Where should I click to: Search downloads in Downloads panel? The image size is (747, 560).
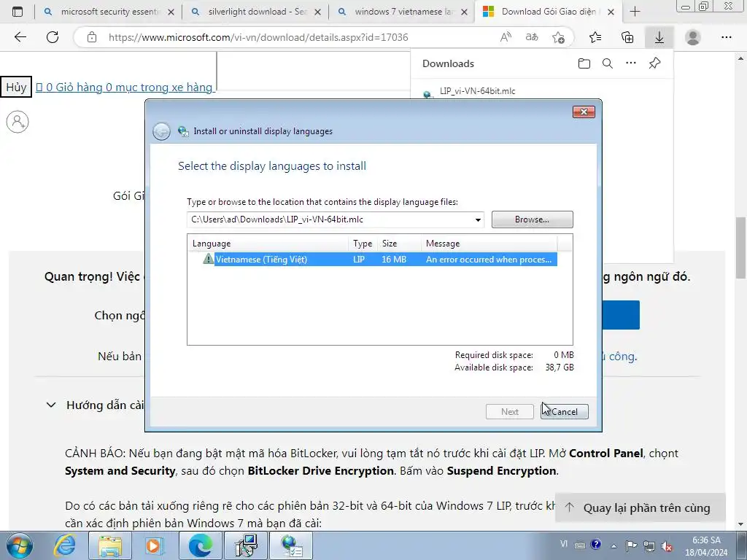pos(608,63)
